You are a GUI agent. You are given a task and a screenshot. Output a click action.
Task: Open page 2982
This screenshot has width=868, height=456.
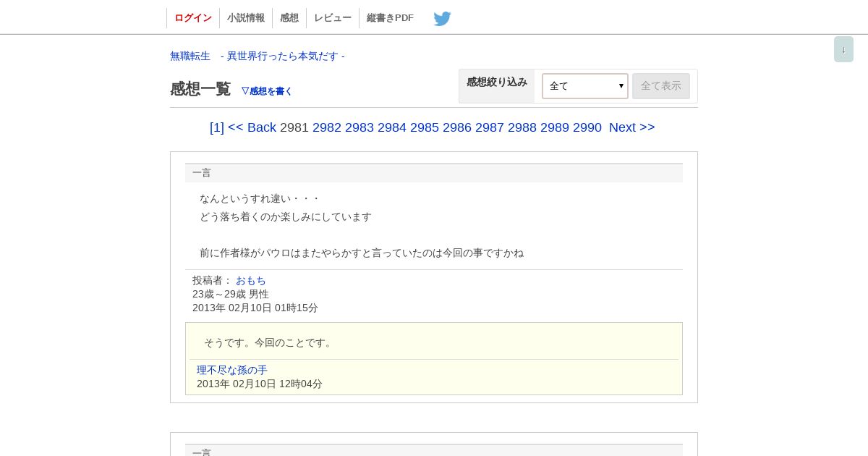(x=327, y=127)
